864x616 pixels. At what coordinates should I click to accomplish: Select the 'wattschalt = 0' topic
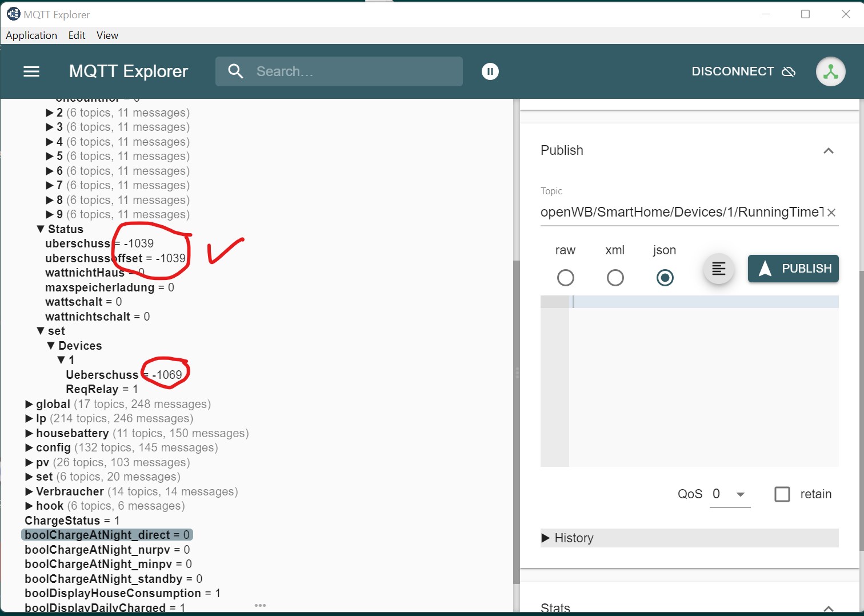pyautogui.click(x=83, y=302)
